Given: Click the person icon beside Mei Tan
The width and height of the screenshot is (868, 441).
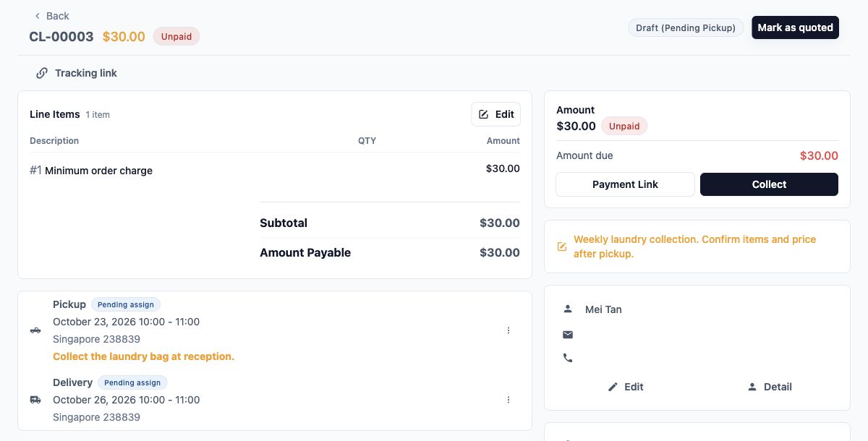Looking at the screenshot, I should (x=568, y=309).
